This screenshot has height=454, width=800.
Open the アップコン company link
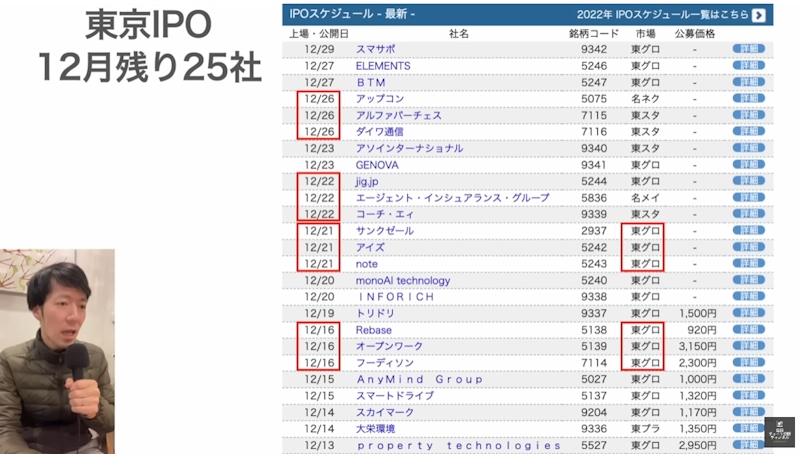[x=380, y=98]
